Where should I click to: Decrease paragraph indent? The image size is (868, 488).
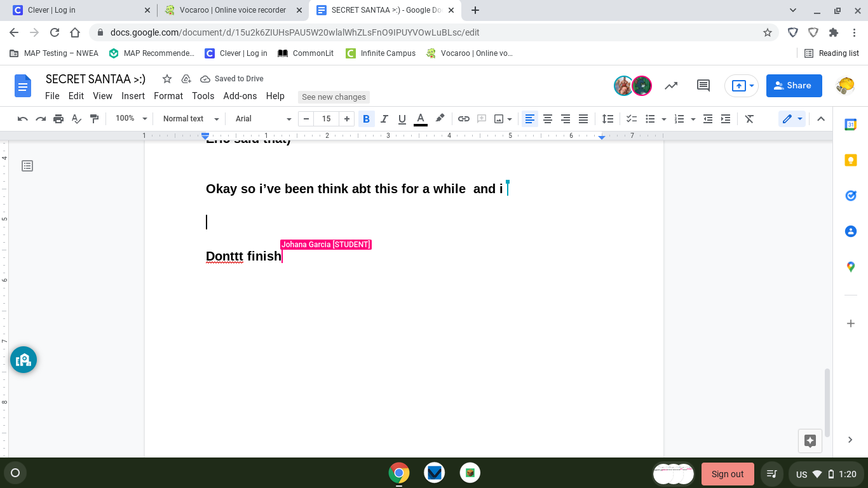click(708, 119)
